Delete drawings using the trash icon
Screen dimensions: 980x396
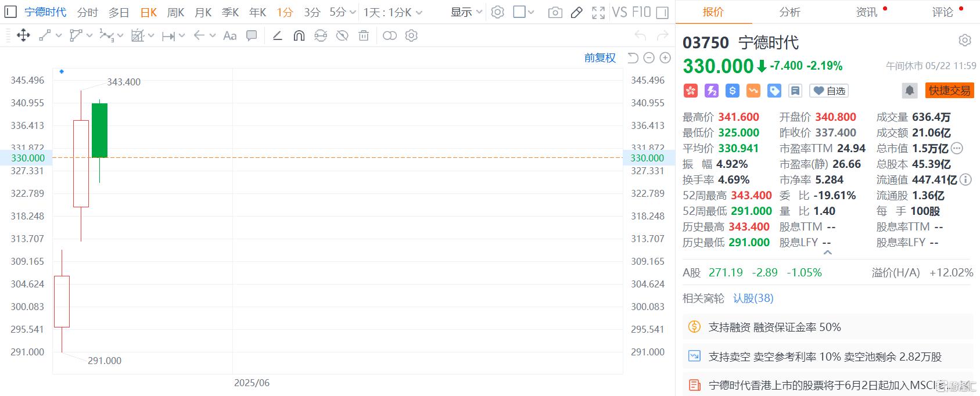[x=364, y=36]
